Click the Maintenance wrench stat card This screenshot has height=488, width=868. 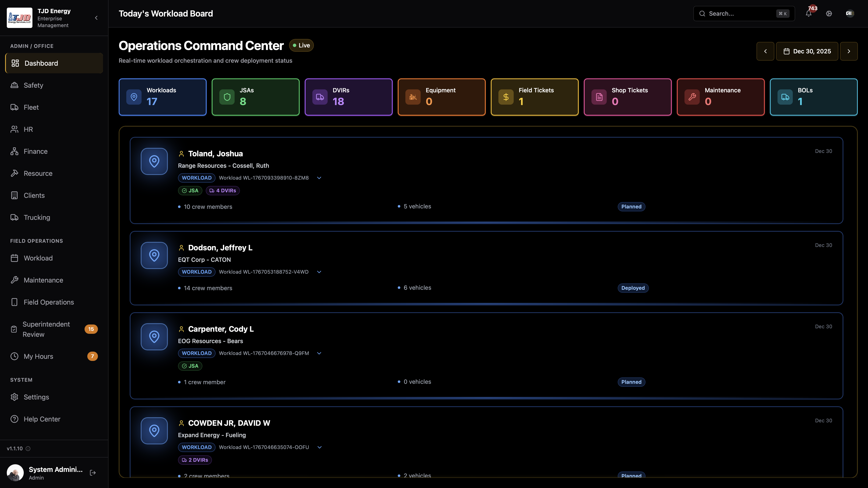point(721,97)
